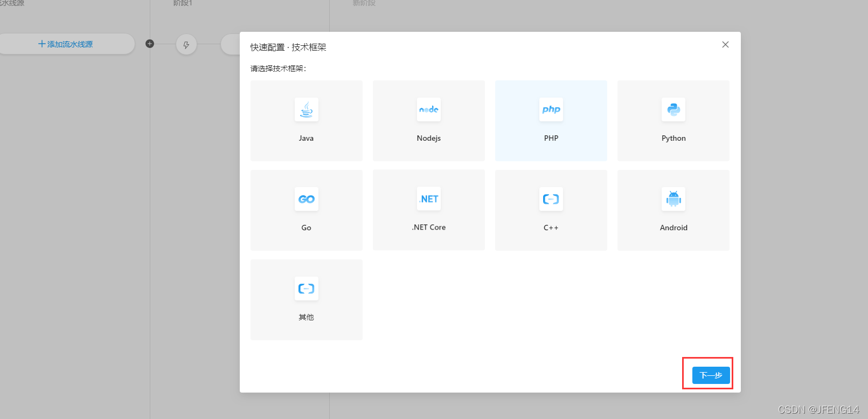Image resolution: width=868 pixels, height=419 pixels.
Task: Click 添加流水线源 in the background pipeline
Action: click(x=66, y=44)
